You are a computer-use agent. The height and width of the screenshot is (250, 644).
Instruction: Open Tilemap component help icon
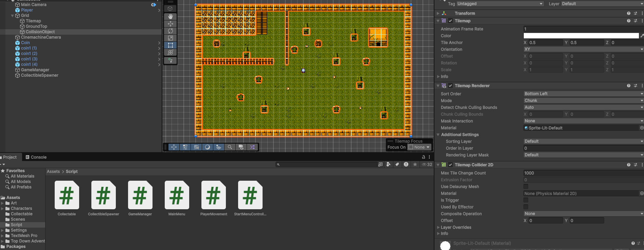(x=628, y=21)
